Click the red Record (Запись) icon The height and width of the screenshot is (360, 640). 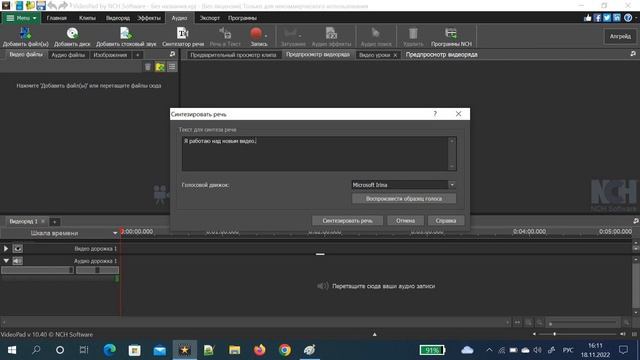tap(256, 33)
